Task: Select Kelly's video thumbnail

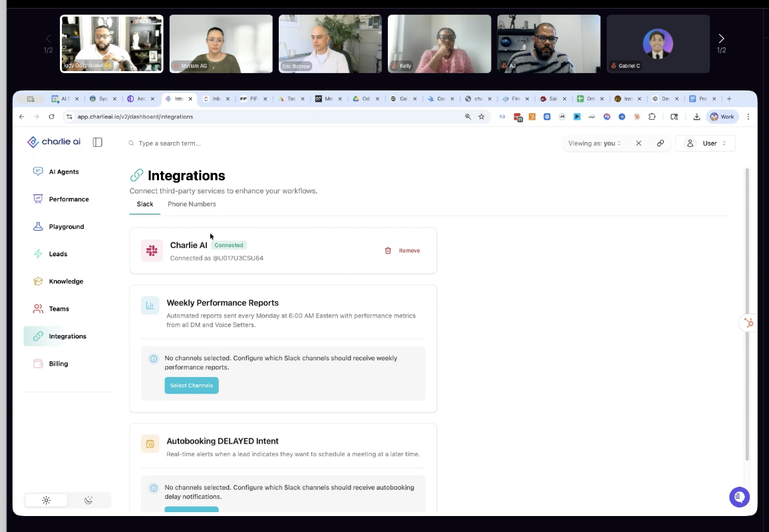Action: click(440, 44)
